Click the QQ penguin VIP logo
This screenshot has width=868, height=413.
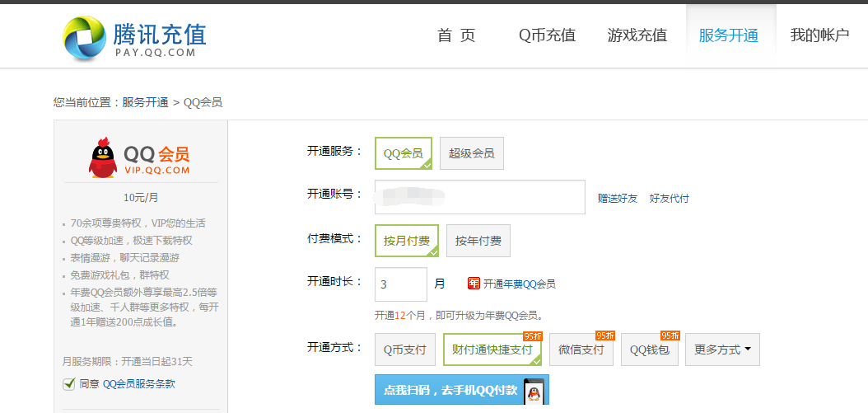103,158
